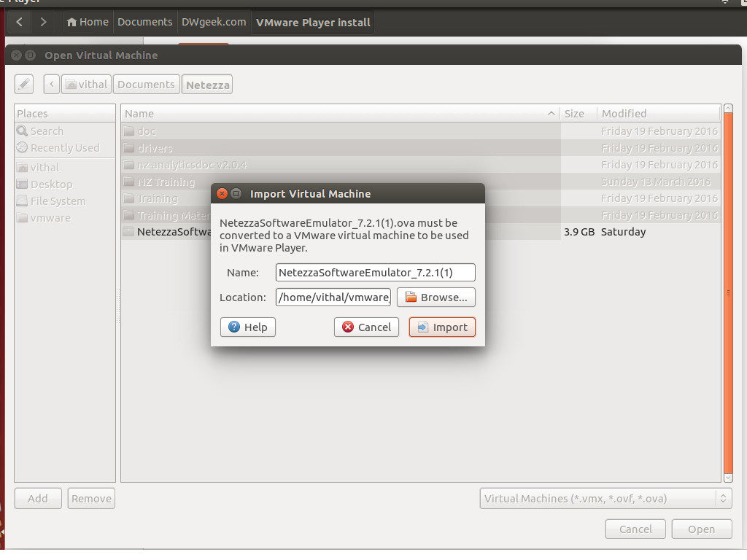
Task: Click the File System drive icon
Action: (22, 201)
